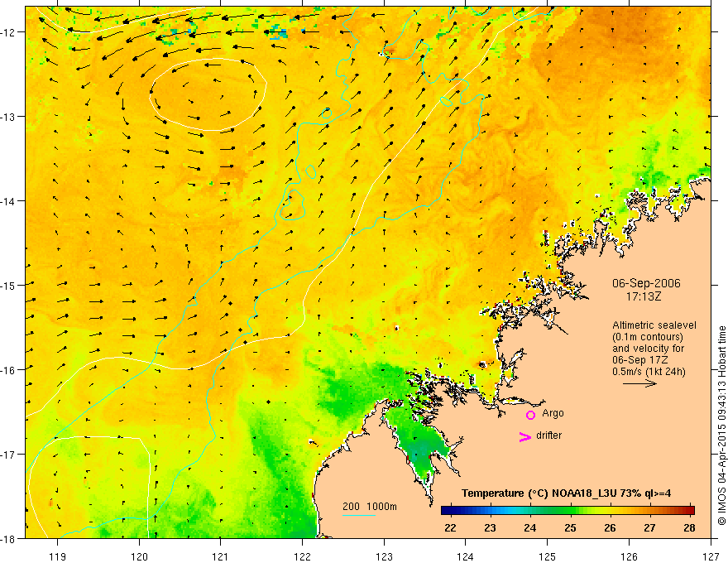This screenshot has width=728, height=563.
Task: Click the magenta drifter arrowhead legend symbol
Action: tap(524, 436)
